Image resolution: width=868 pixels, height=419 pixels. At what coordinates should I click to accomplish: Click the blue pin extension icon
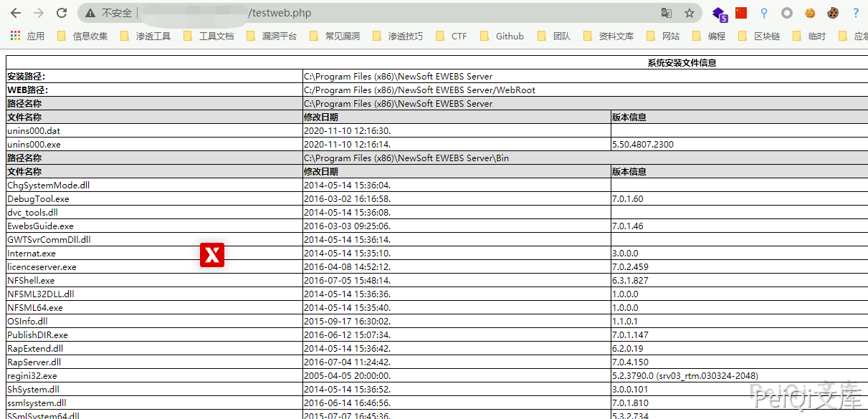pyautogui.click(x=764, y=13)
